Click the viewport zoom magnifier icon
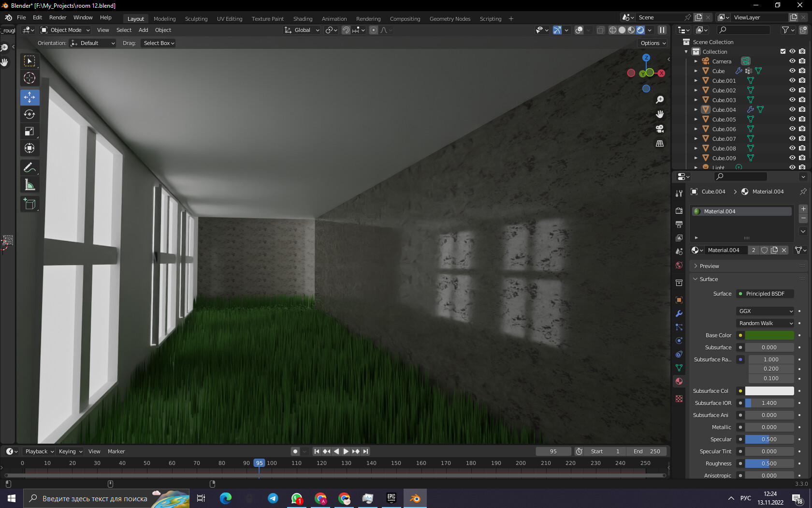 click(x=660, y=100)
